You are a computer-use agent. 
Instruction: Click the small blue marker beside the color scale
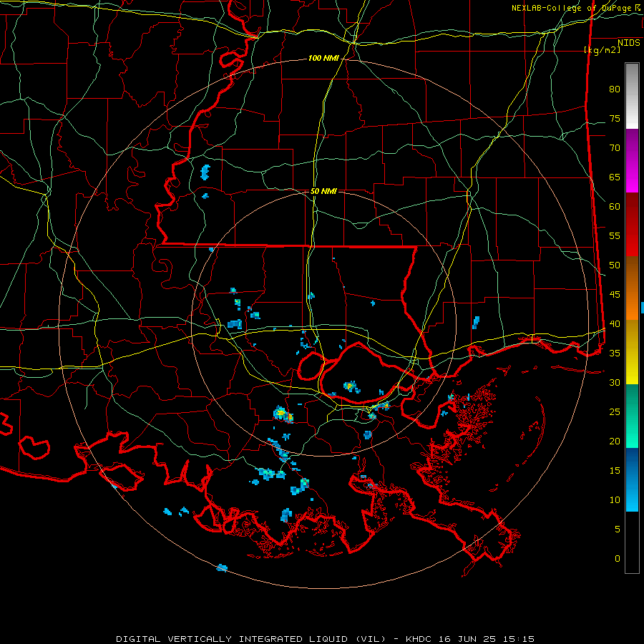point(643,307)
